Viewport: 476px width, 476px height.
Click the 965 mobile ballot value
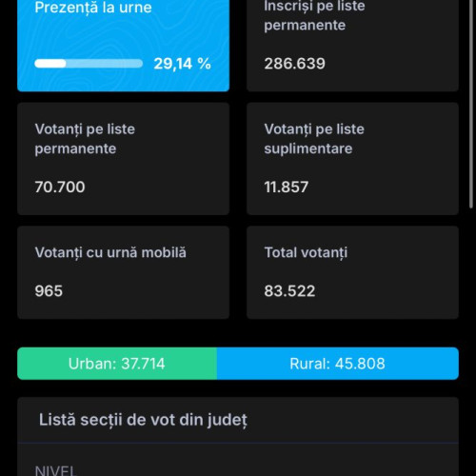[x=49, y=291]
